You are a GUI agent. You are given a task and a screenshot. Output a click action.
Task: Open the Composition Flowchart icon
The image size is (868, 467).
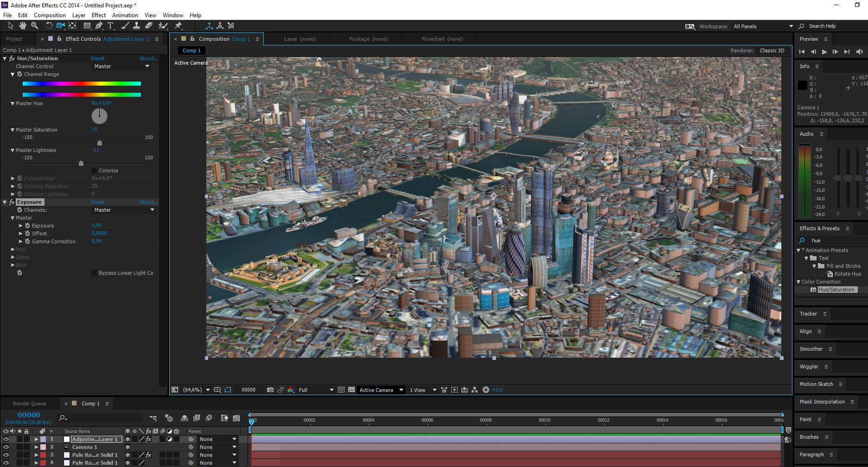click(474, 390)
